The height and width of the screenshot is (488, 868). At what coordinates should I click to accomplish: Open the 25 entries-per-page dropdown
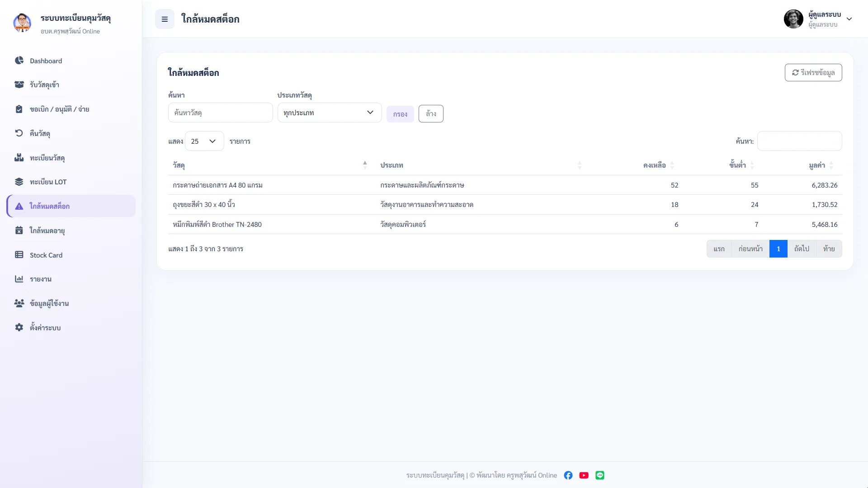click(204, 141)
